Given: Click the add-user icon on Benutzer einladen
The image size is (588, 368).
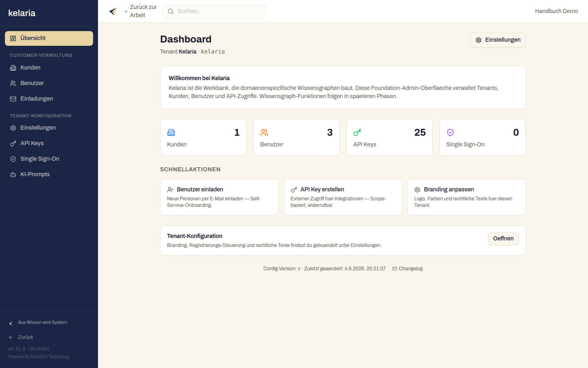Looking at the screenshot, I should click(x=170, y=190).
